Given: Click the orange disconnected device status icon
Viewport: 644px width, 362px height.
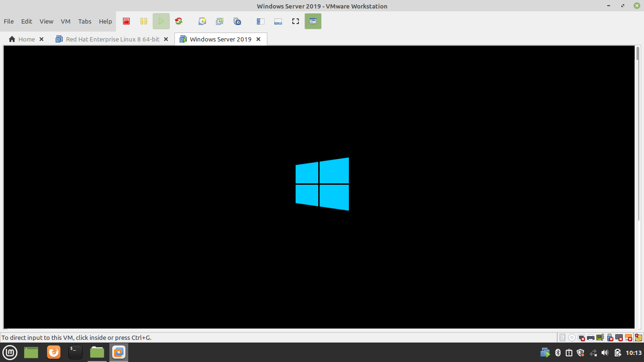Looking at the screenshot, I should click(x=629, y=337).
